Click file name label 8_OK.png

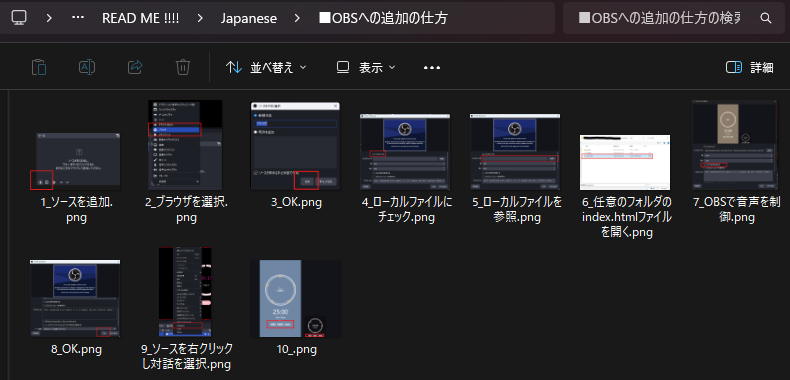pyautogui.click(x=76, y=349)
